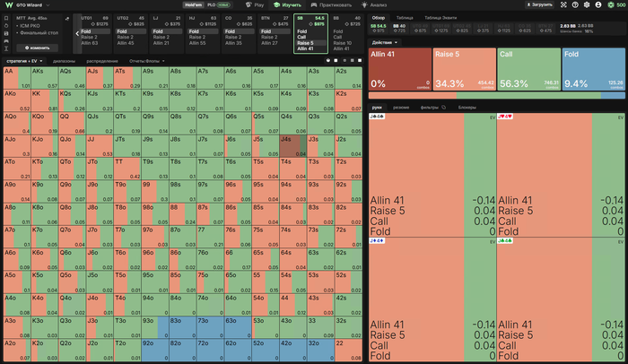Select the rightmost grid view mode square

(360, 60)
